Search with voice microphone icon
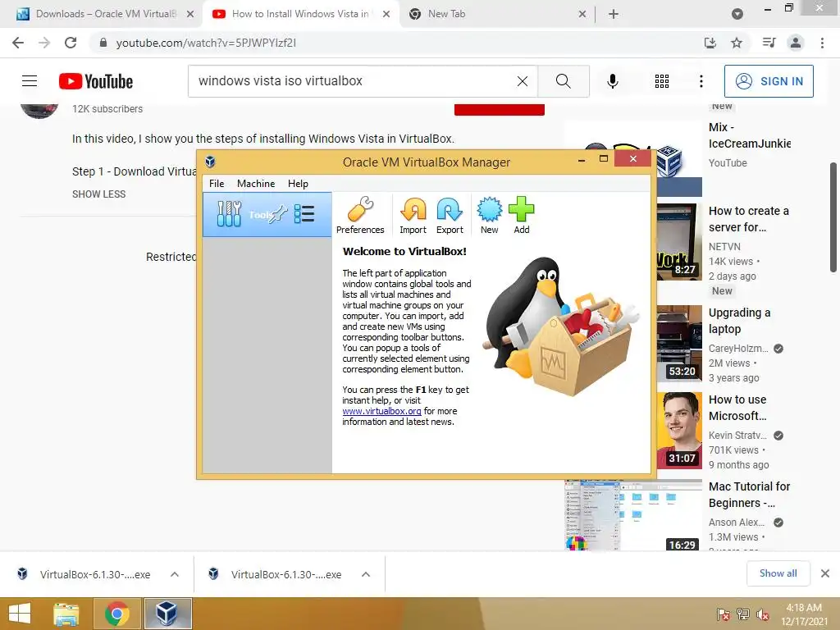 point(612,81)
